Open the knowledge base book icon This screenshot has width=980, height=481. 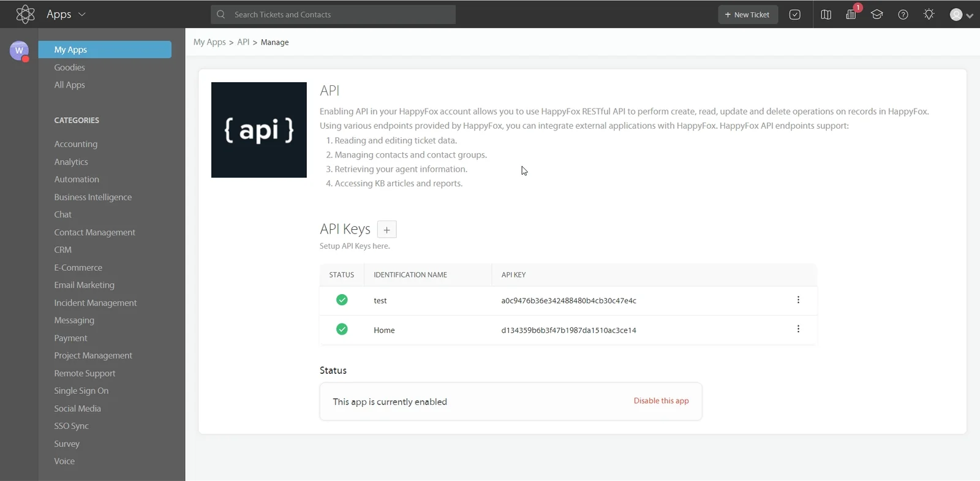coord(826,15)
